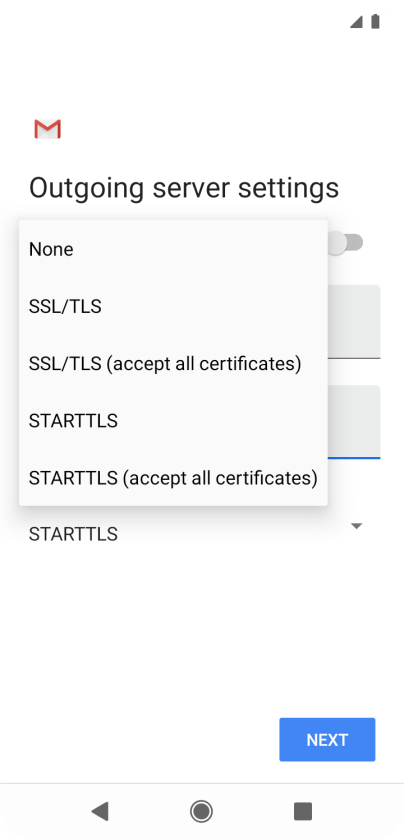The width and height of the screenshot is (404, 840).
Task: Open recent apps with the square icon
Action: 303,811
